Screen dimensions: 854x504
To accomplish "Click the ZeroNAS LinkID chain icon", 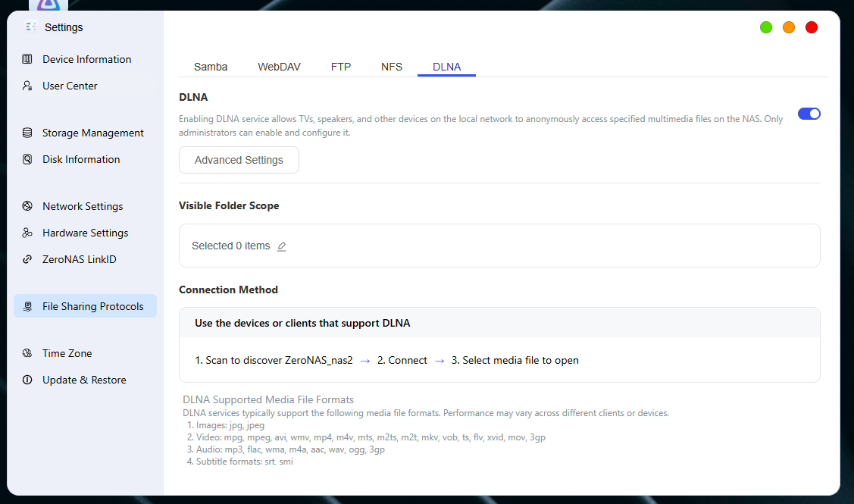I will (x=27, y=259).
